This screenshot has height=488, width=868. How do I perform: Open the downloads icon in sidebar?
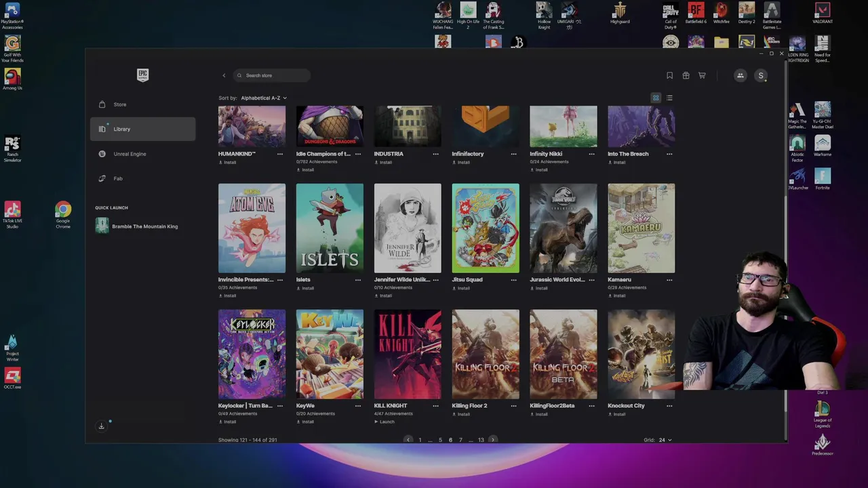click(x=102, y=426)
